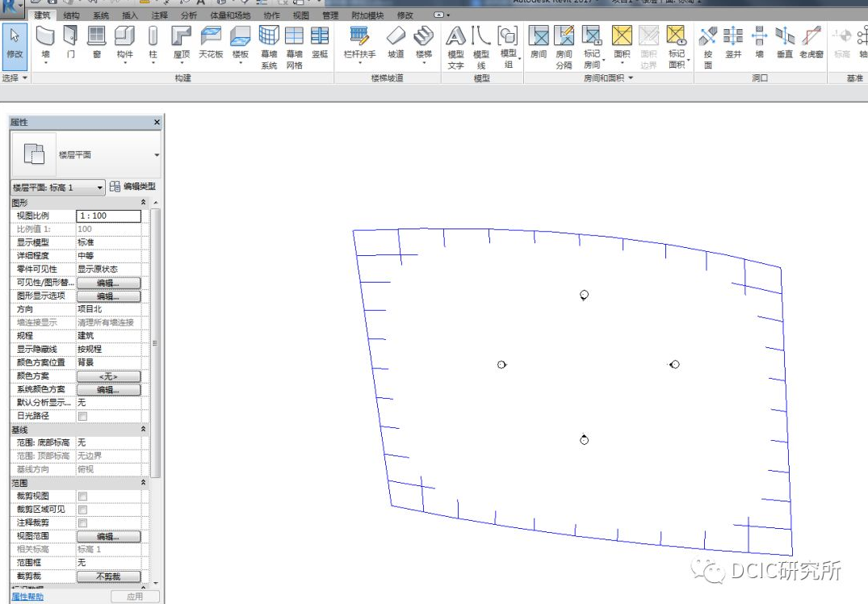Click the 视图比例 1 : 100 field
Viewport: 868px width, 604px height.
point(108,216)
